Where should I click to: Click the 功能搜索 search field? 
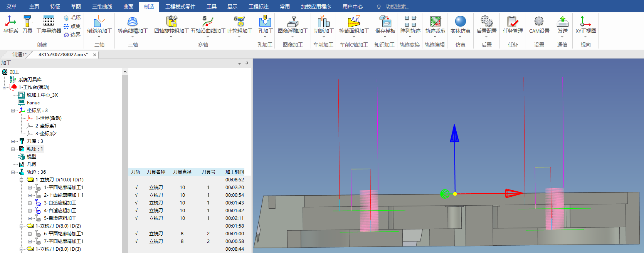[397, 7]
